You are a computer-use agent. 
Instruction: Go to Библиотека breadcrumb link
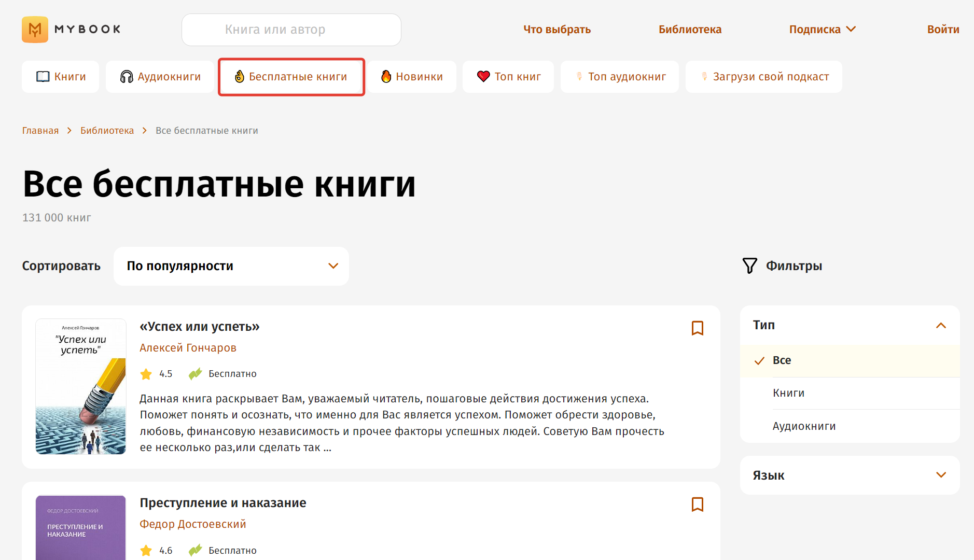pos(107,131)
